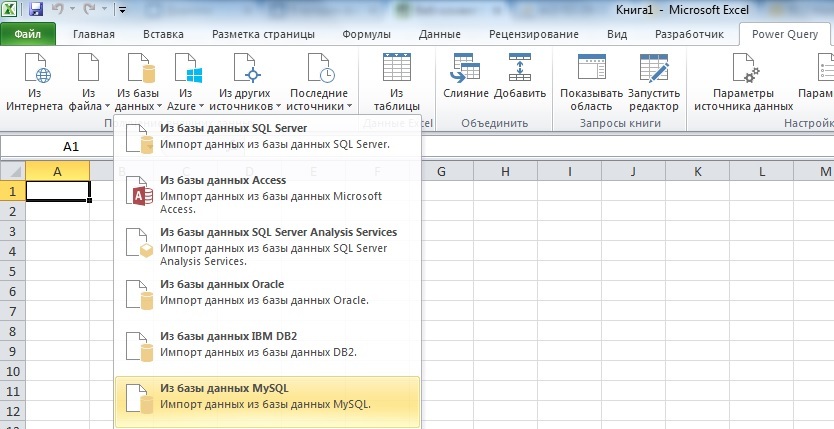
Task: Open the Данные ribbon tab
Action: point(439,34)
